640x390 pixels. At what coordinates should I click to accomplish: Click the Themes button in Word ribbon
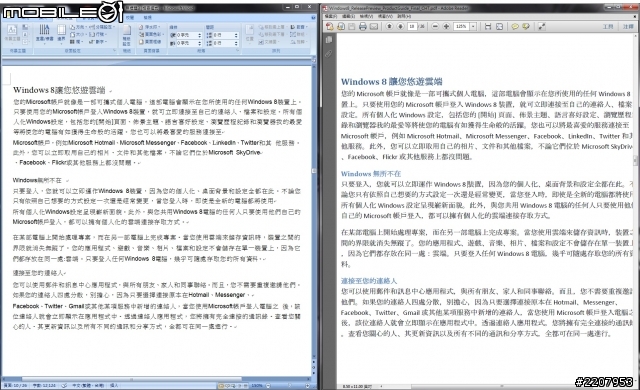12,34
